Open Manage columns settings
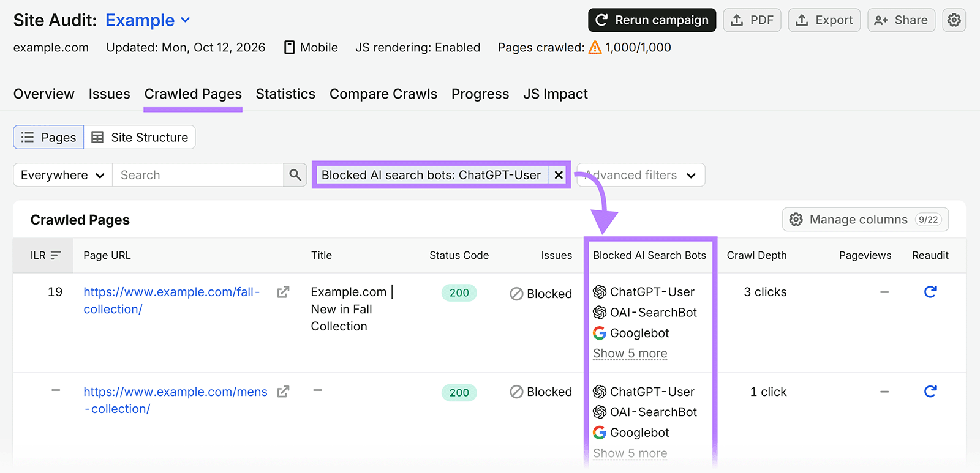Image resolution: width=980 pixels, height=473 pixels. point(865,220)
